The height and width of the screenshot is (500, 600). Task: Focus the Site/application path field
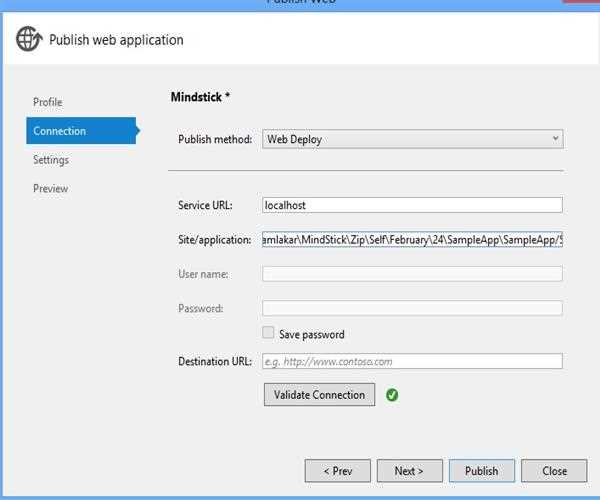pos(412,240)
